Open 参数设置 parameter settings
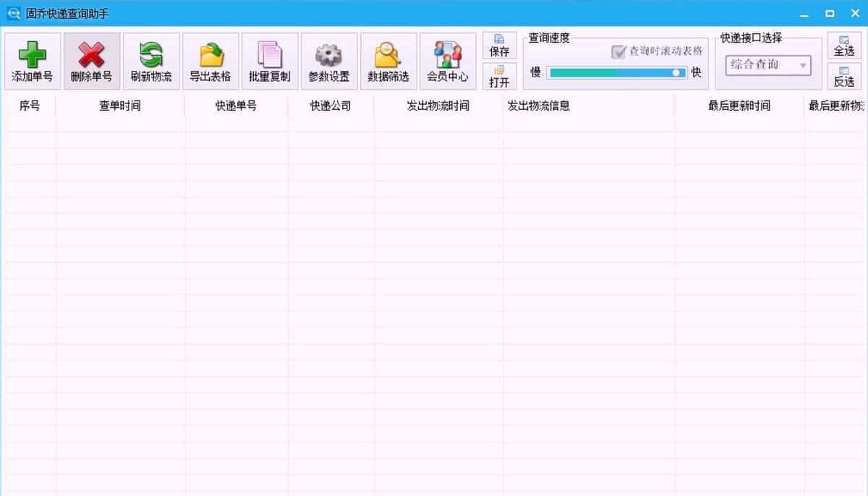Screen dimensions: 868x496 [x=328, y=61]
